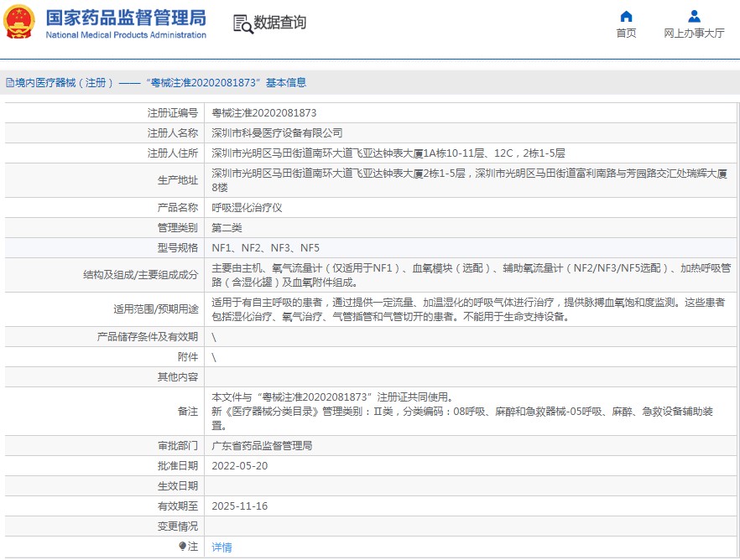This screenshot has height=560, width=740.
Task: Click the 网上办事大厅 person icon
Action: pos(694,16)
